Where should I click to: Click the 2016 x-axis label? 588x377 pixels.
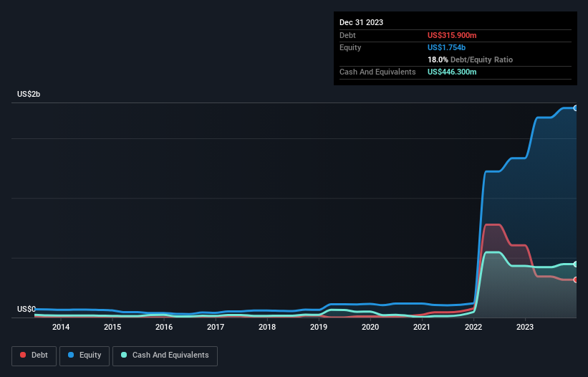[164, 327]
